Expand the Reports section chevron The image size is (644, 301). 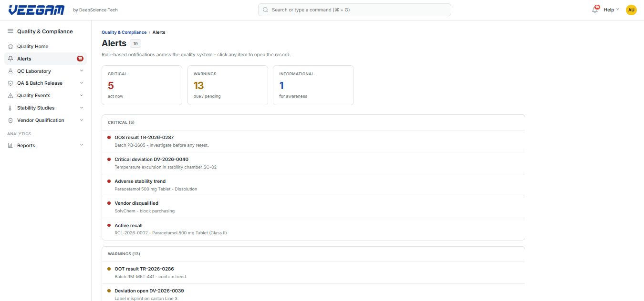[82, 145]
